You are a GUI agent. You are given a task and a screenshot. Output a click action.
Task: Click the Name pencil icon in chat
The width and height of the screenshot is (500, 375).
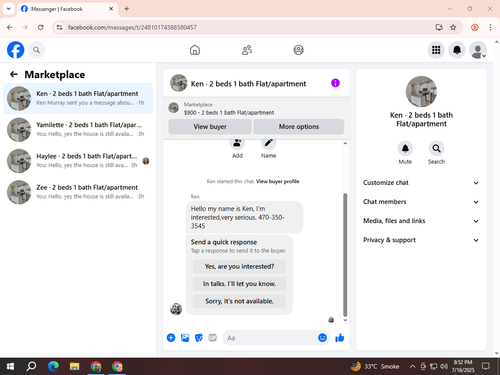[x=268, y=143]
